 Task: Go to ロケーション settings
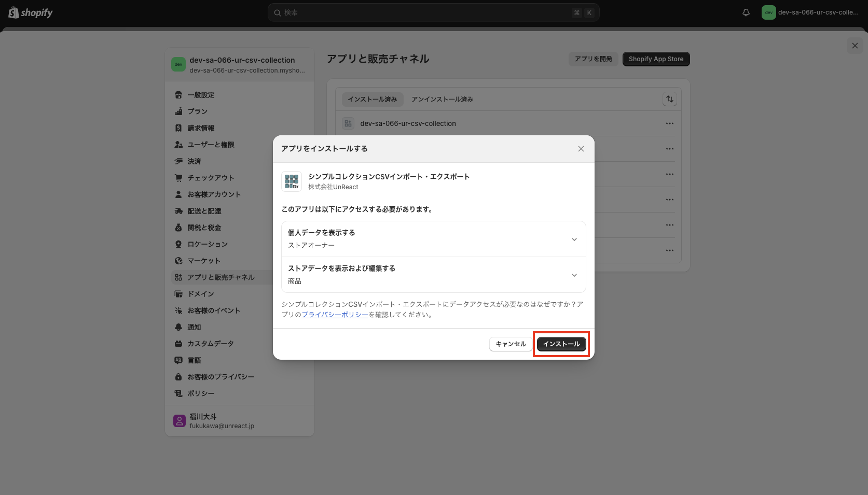click(240, 244)
